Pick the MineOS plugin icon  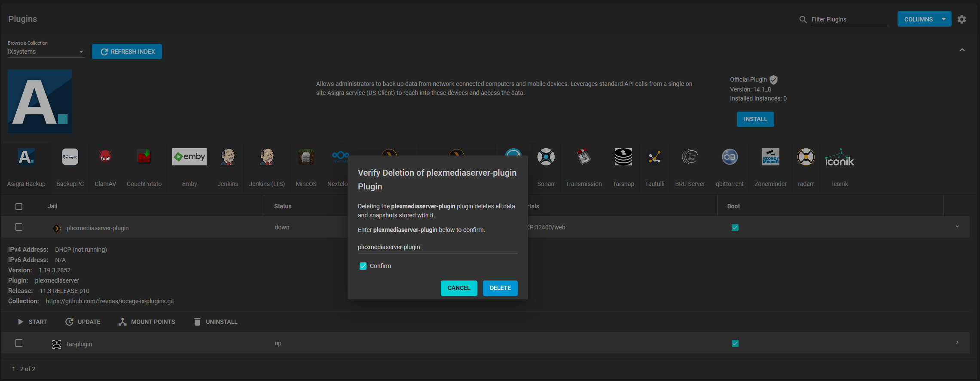[306, 157]
